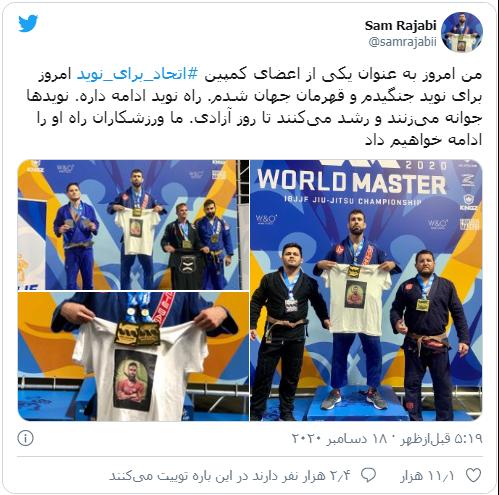Click the Persian tweet text body
Viewport: 499px width, 495px height.
259,107
